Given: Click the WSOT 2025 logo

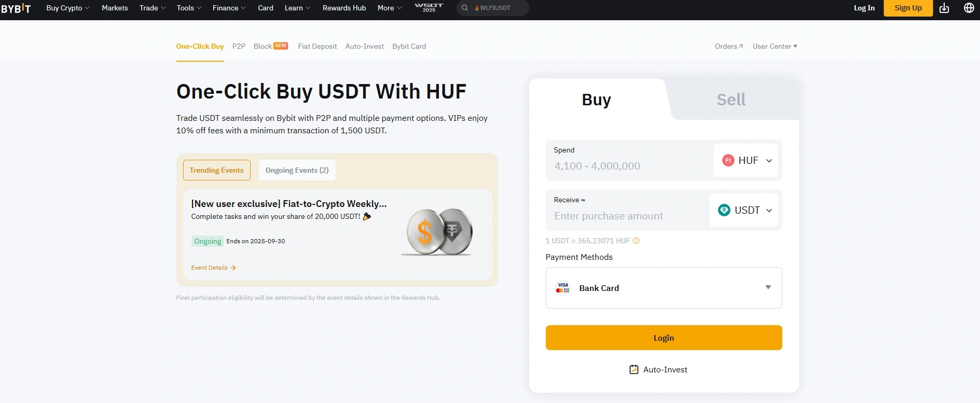Looking at the screenshot, I should tap(429, 7).
